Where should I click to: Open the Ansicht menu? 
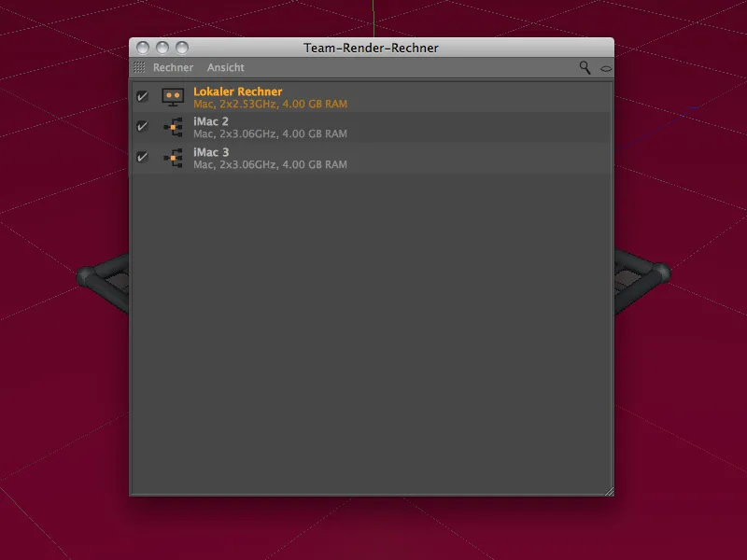tap(227, 67)
